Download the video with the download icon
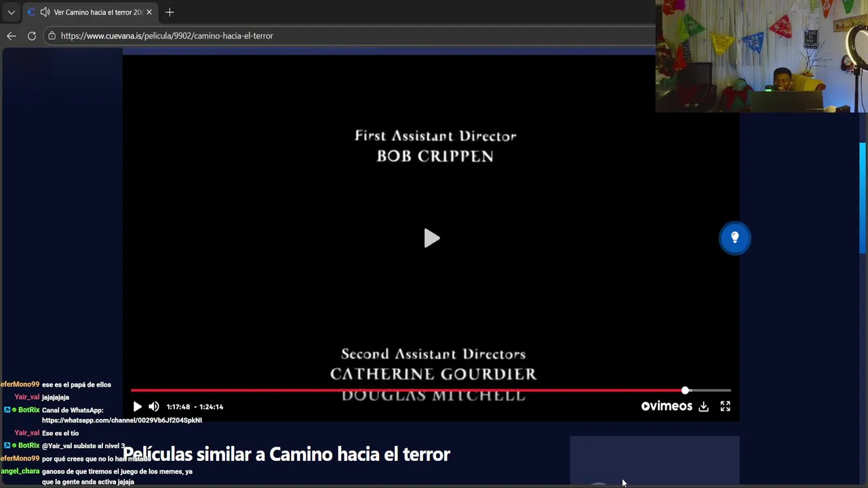868x488 pixels. pos(704,407)
